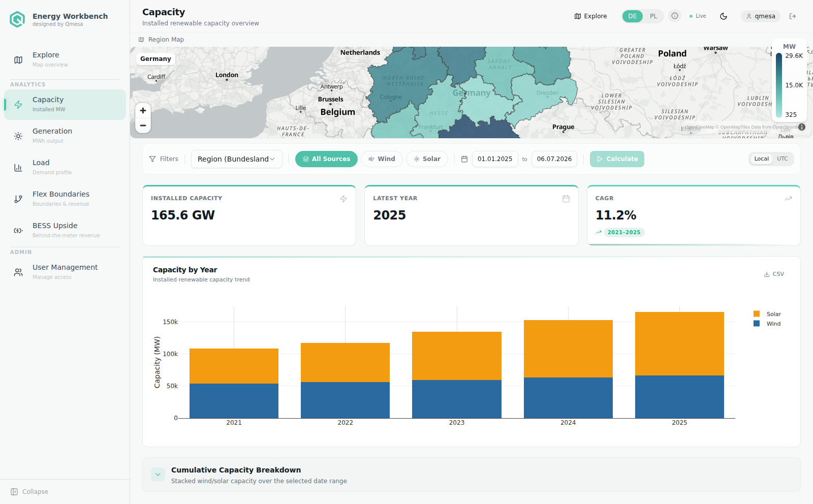The height and width of the screenshot is (504, 813).
Task: Click lightning icon on Installed Capacity card
Action: pos(343,199)
